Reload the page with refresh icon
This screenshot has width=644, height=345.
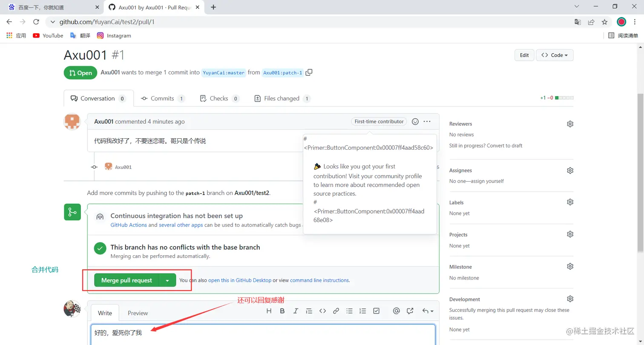36,22
